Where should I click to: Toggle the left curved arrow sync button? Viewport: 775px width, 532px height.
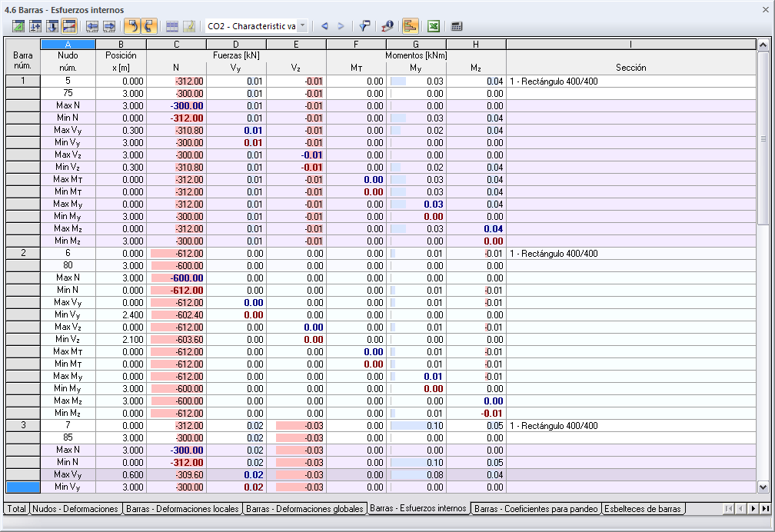click(132, 25)
